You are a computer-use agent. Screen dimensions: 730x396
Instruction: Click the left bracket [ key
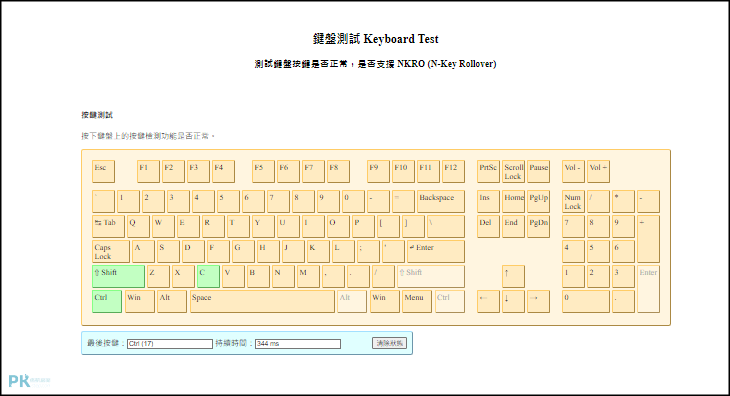click(x=388, y=227)
